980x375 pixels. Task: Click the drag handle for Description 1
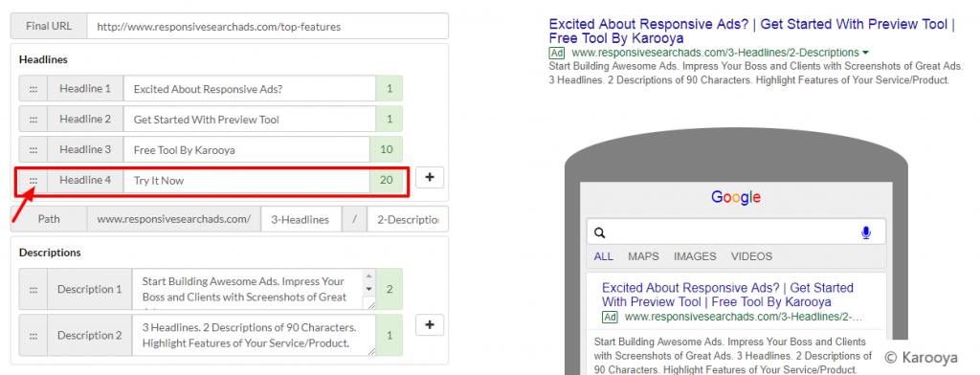(33, 289)
